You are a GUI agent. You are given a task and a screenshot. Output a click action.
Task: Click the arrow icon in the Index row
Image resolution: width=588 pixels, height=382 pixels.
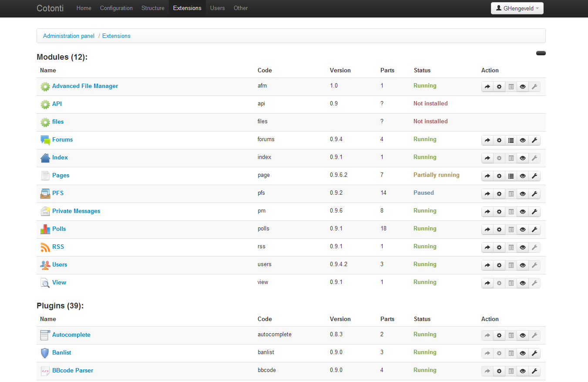[x=487, y=158]
